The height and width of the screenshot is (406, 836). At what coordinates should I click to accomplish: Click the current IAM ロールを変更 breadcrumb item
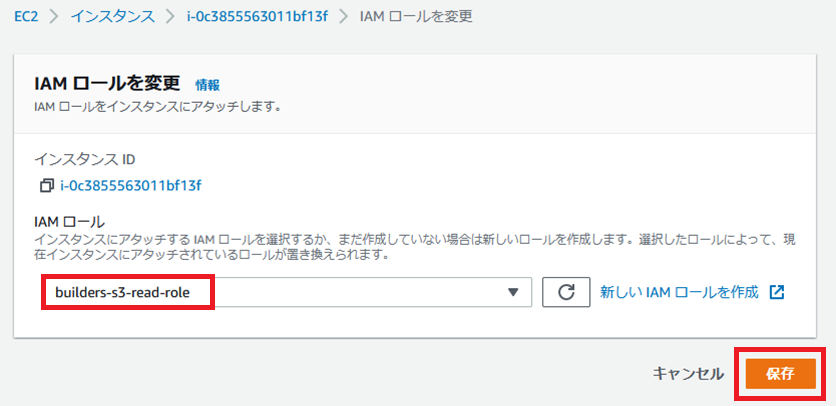pyautogui.click(x=416, y=17)
